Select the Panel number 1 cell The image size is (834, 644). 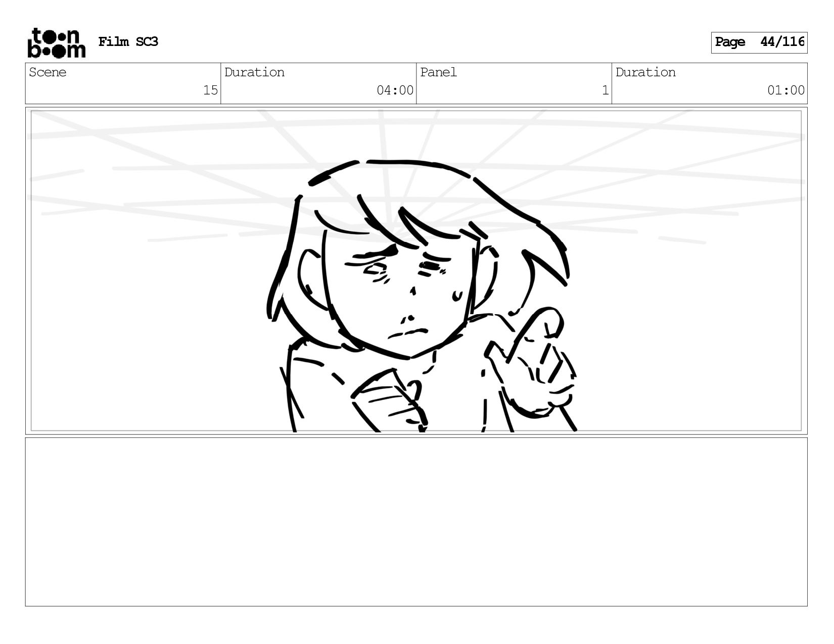[514, 84]
